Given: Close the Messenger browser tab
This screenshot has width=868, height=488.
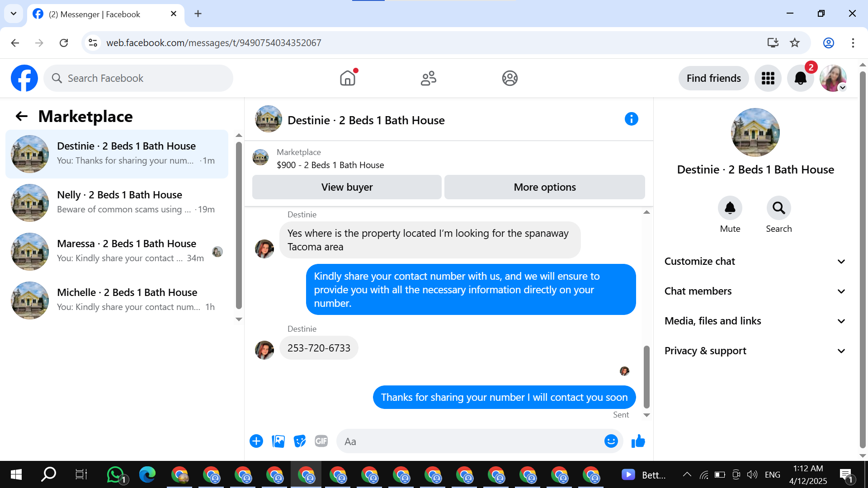Looking at the screenshot, I should tap(174, 14).
